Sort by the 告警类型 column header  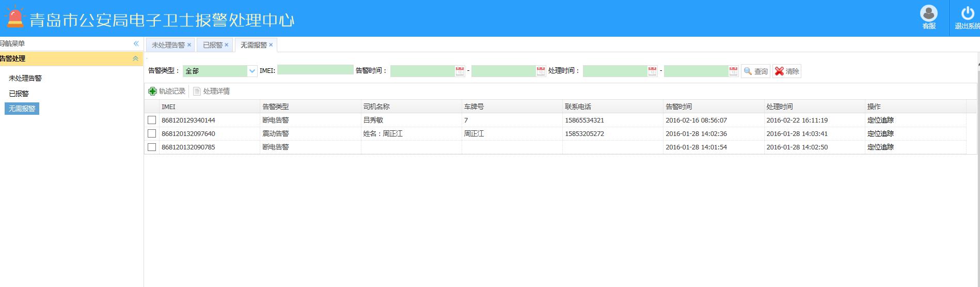(x=310, y=107)
